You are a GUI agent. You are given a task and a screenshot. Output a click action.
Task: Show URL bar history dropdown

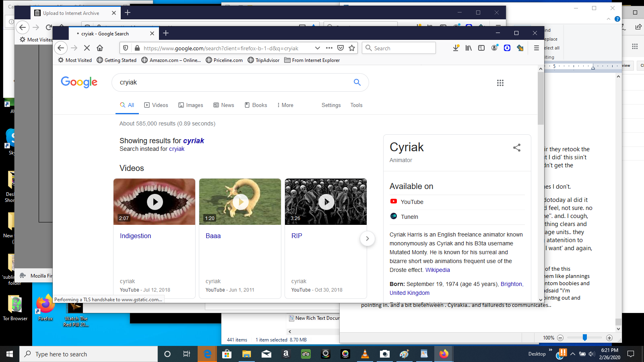[318, 48]
